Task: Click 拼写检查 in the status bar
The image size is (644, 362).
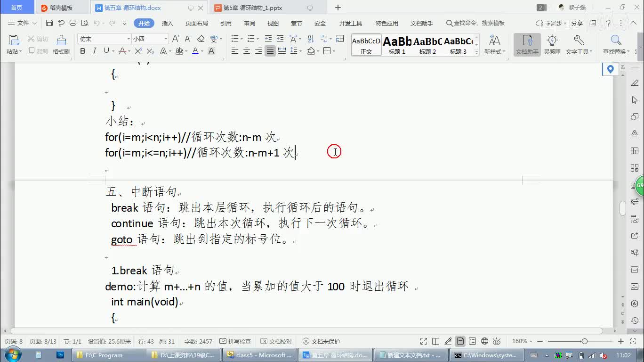Action: (x=236, y=341)
